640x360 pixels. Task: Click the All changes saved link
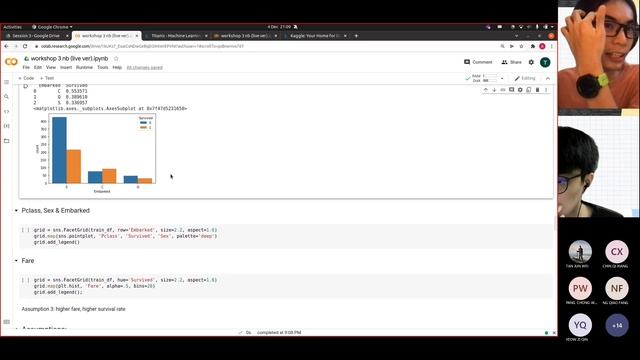coord(144,67)
